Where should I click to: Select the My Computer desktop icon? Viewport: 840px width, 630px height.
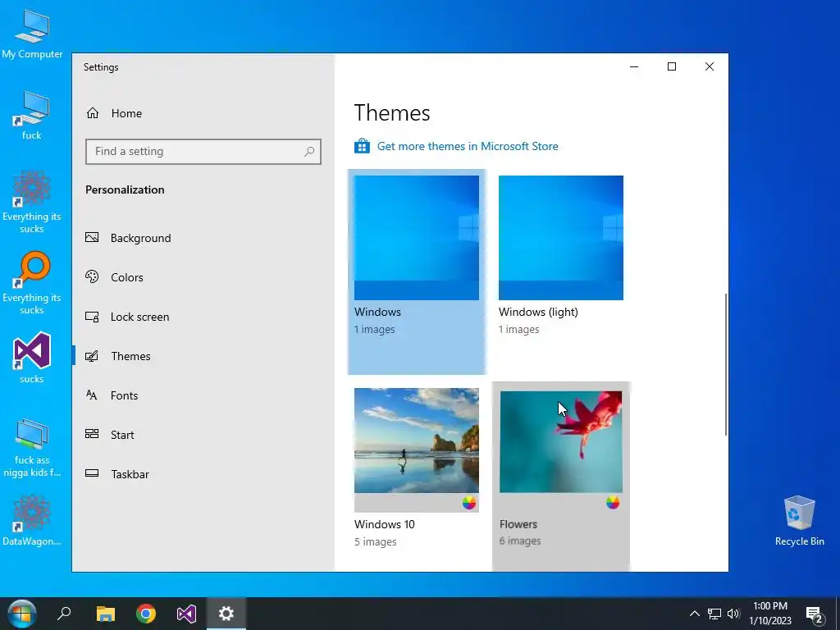tap(32, 34)
